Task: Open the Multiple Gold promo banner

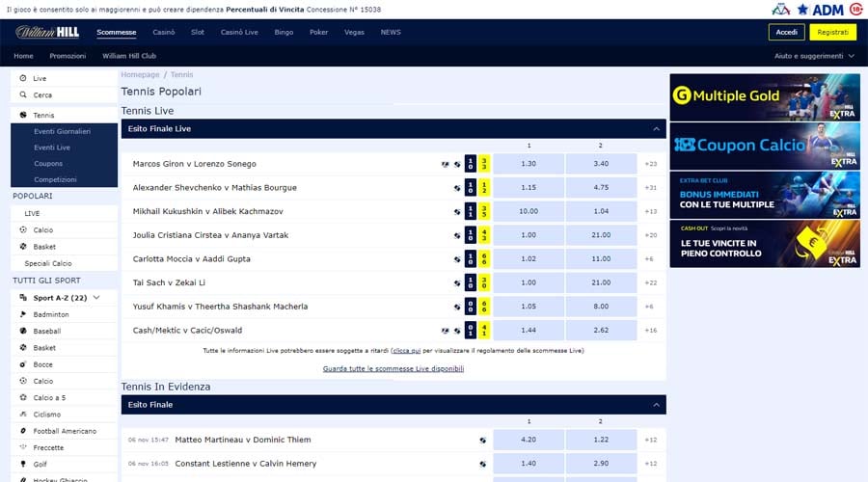Action: (x=765, y=97)
